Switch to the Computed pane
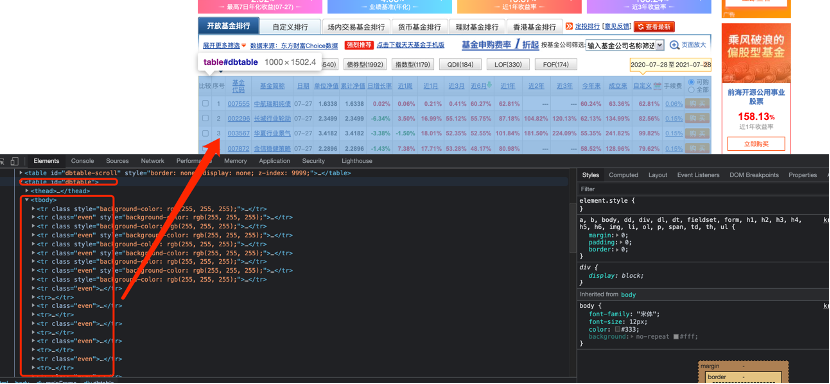This screenshot has width=830, height=384. point(623,175)
